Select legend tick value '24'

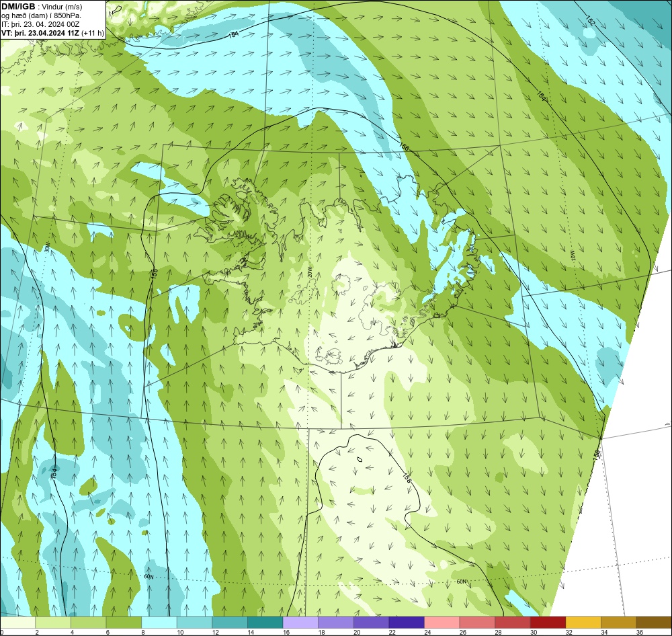coord(427,632)
